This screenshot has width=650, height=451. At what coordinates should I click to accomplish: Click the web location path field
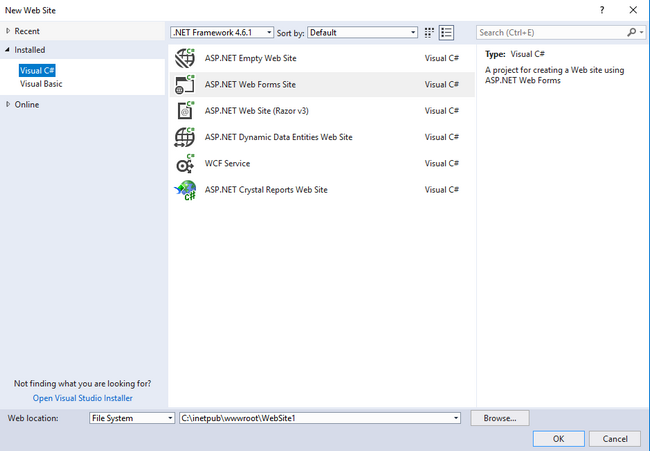coord(314,418)
